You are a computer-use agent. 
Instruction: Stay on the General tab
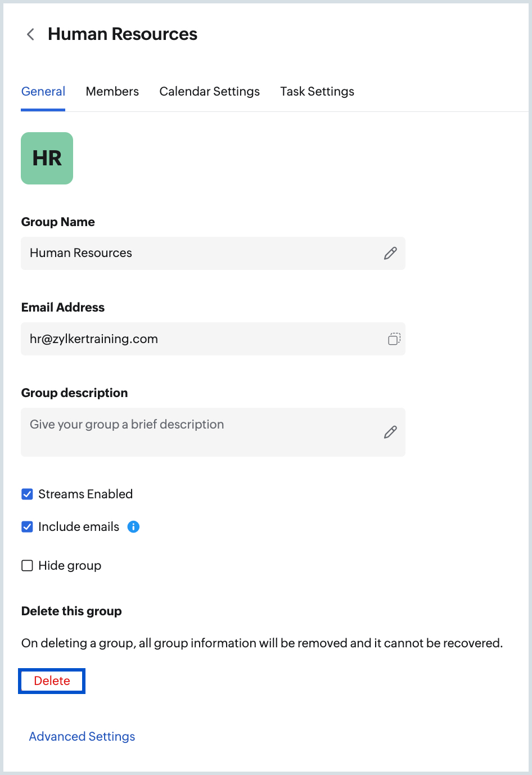[43, 91]
